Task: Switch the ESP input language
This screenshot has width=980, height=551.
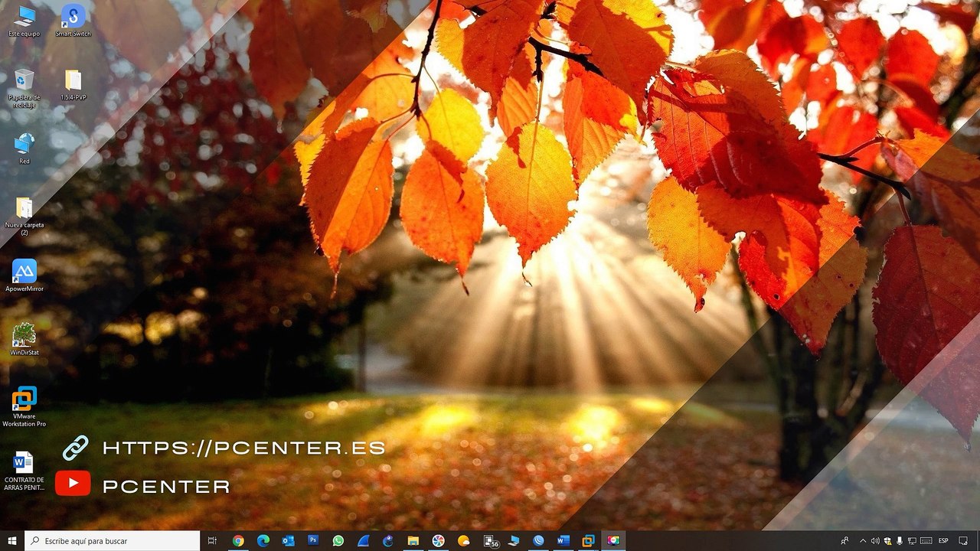Action: tap(943, 541)
